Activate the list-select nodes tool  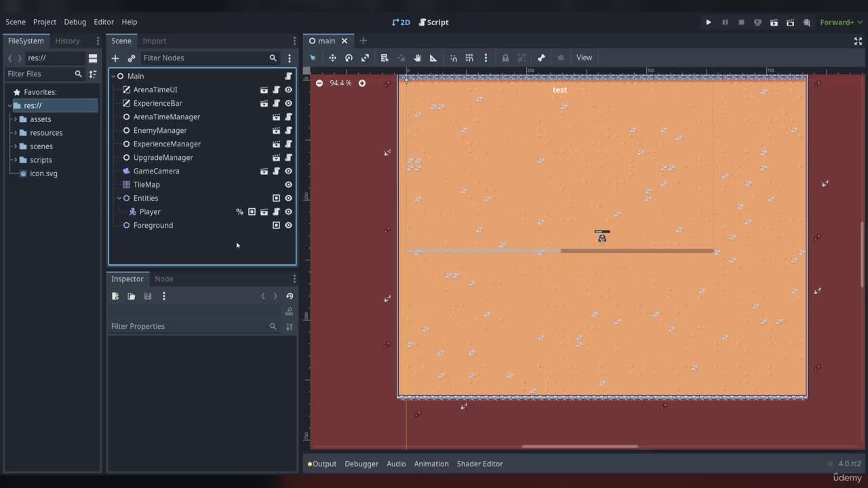click(x=384, y=58)
